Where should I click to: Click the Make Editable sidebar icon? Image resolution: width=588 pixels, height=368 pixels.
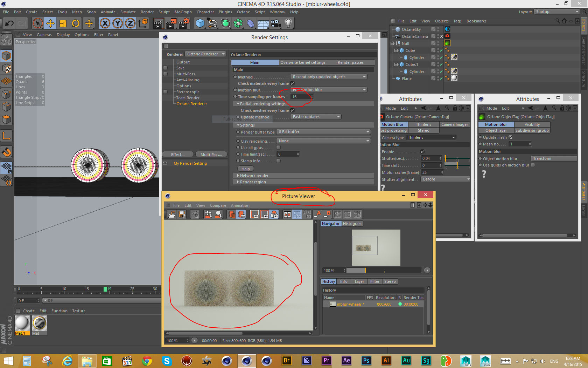(x=6, y=40)
